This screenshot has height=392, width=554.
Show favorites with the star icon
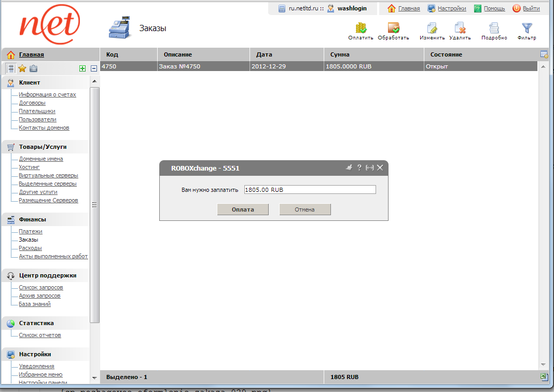click(x=22, y=68)
